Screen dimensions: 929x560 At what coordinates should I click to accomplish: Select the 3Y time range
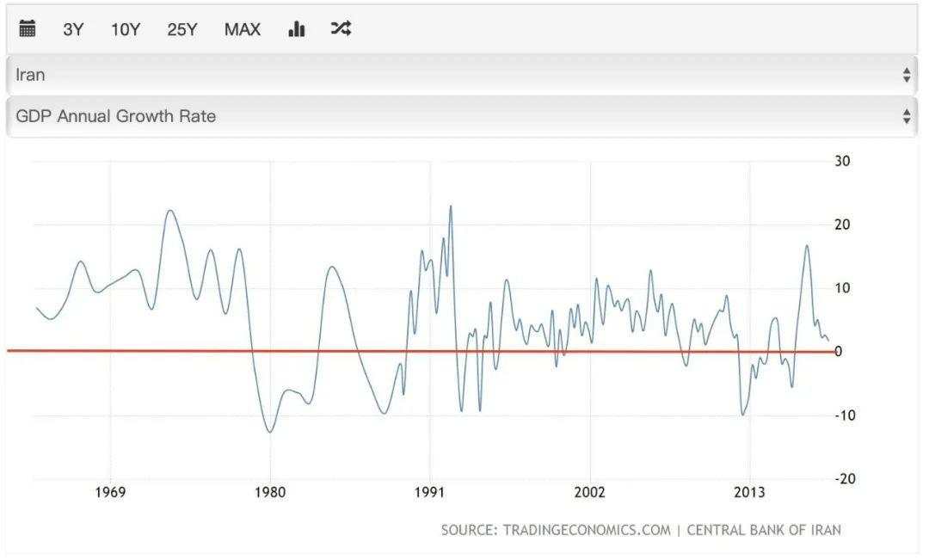pos(73,29)
